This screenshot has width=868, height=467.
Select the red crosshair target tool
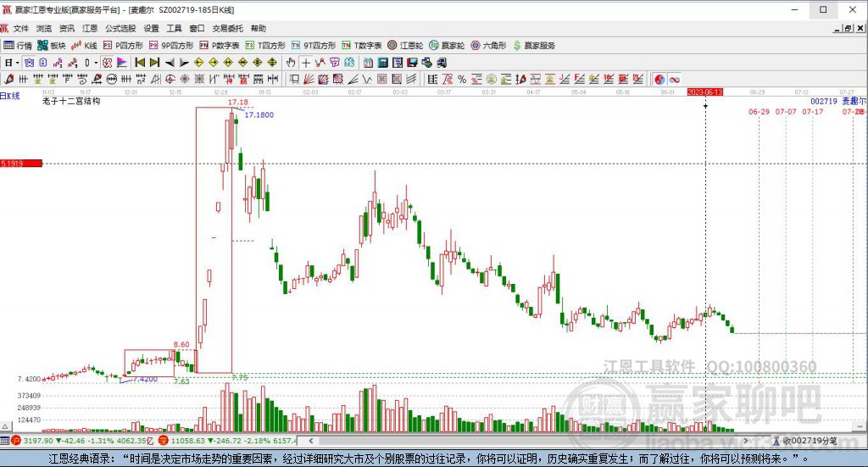170,80
